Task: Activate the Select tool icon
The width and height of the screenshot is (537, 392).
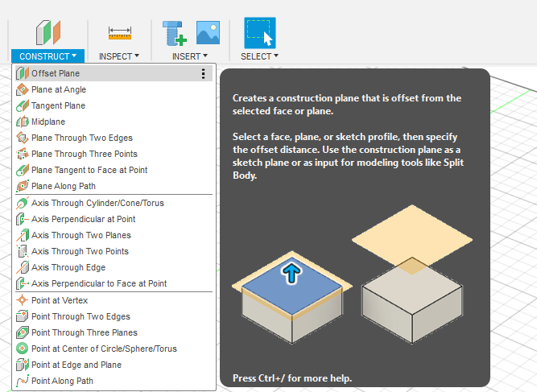Action: [x=259, y=33]
